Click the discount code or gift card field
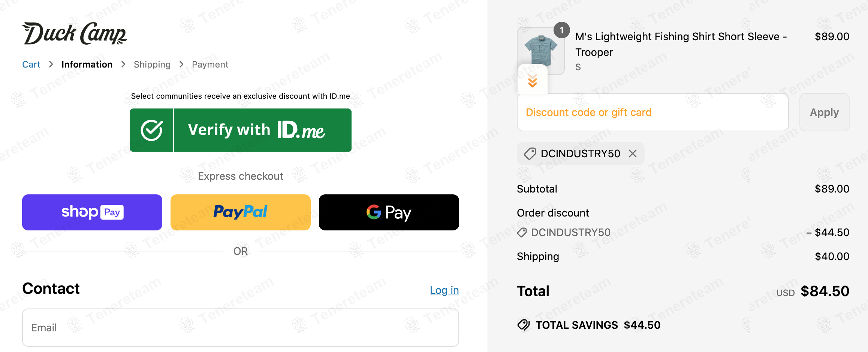Screen dimensions: 868x352 (x=652, y=112)
